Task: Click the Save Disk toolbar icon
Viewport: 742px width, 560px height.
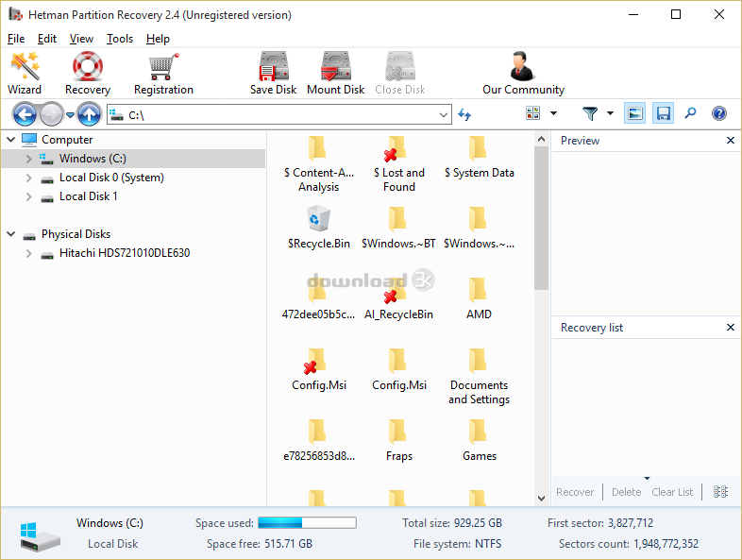Action: 273,66
